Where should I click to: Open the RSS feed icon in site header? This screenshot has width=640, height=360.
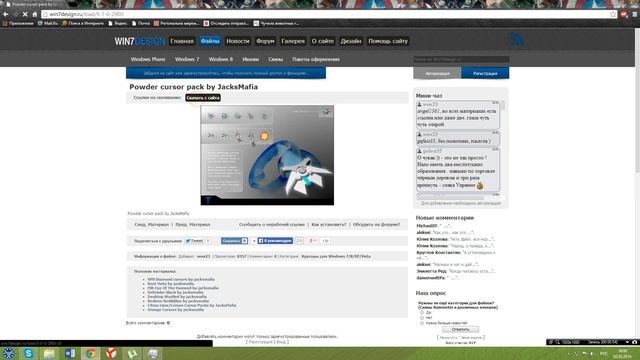517,40
